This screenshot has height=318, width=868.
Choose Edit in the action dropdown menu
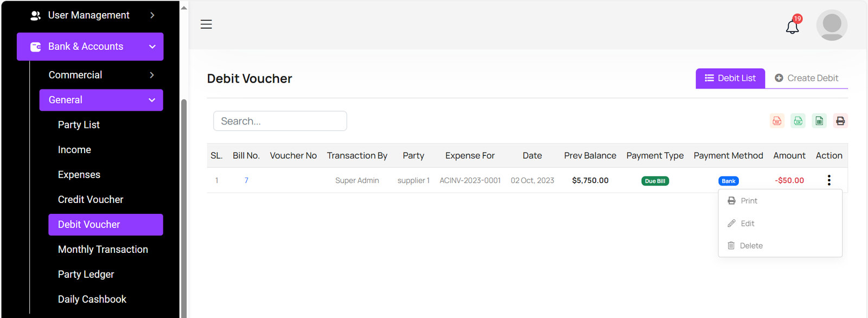[747, 224]
